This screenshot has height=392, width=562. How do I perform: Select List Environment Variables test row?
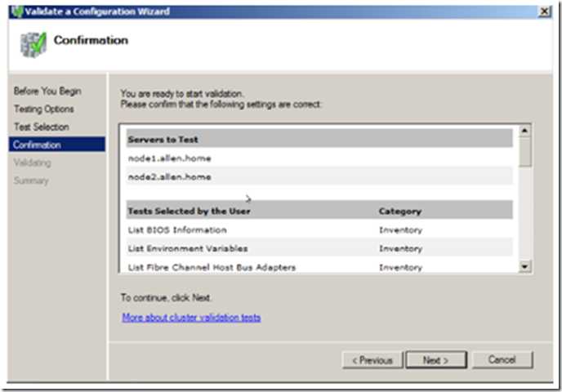(x=319, y=248)
